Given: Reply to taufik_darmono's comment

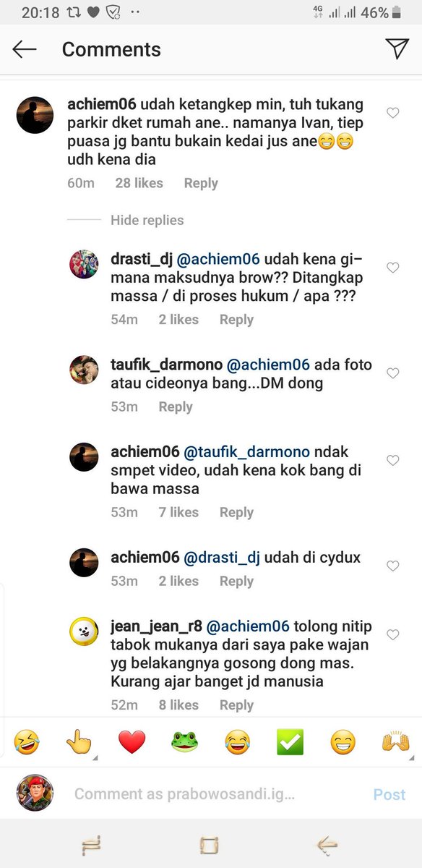Looking at the screenshot, I should click(x=176, y=407).
